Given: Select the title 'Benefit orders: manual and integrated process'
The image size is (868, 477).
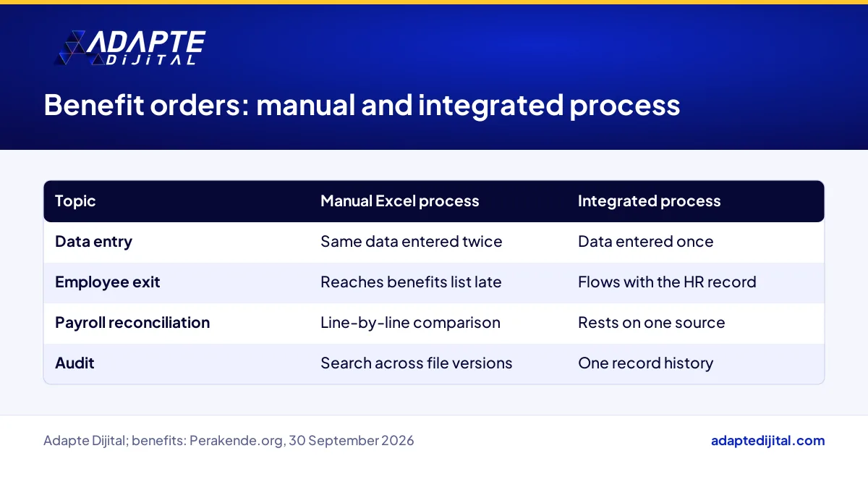Looking at the screenshot, I should (362, 105).
